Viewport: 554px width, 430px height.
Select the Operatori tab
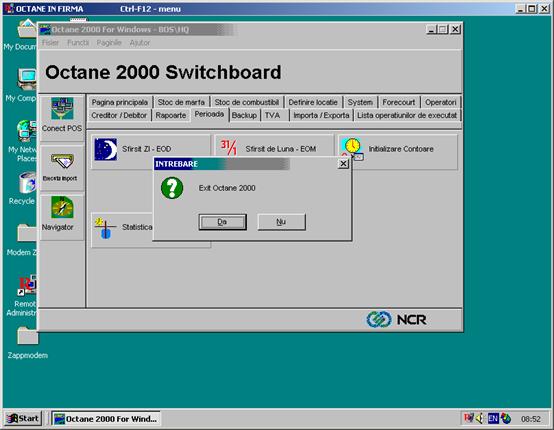coord(441,102)
